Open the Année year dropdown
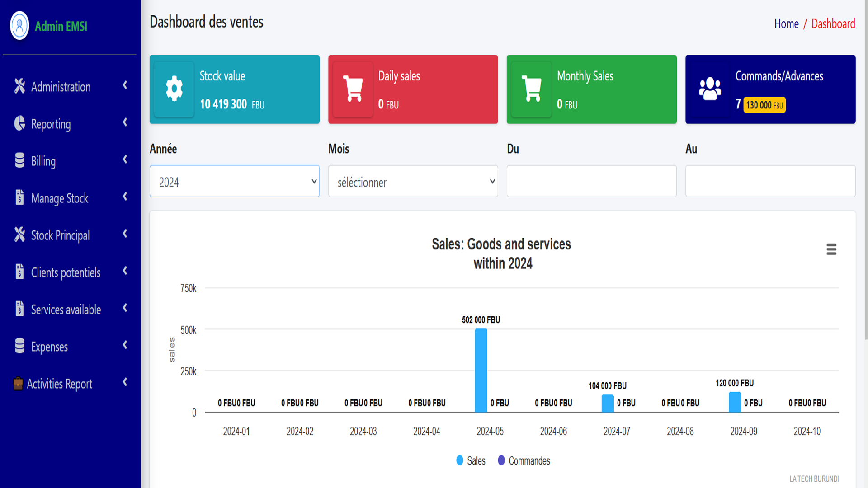The image size is (868, 488). [x=234, y=181]
